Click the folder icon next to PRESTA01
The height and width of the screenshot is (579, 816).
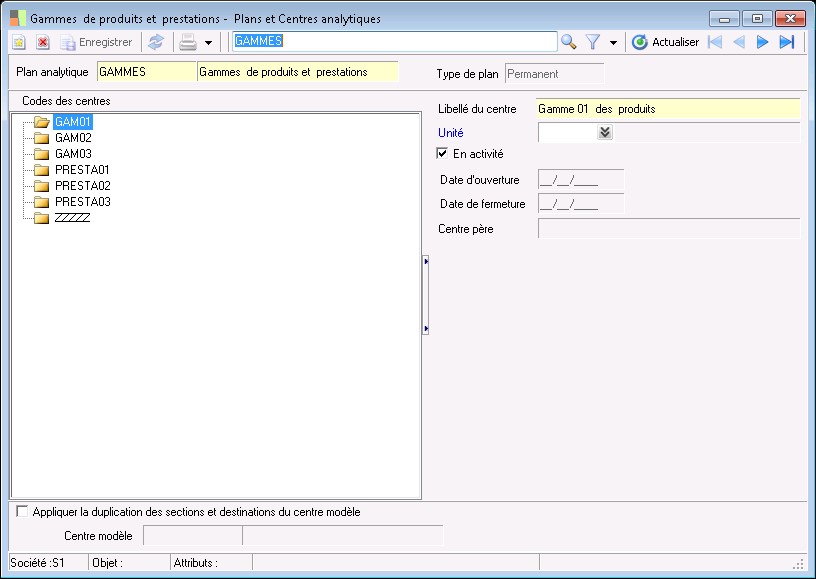point(42,170)
